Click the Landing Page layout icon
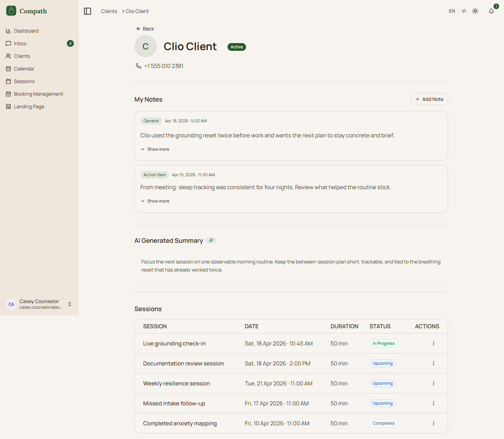This screenshot has width=504, height=439. click(x=8, y=107)
